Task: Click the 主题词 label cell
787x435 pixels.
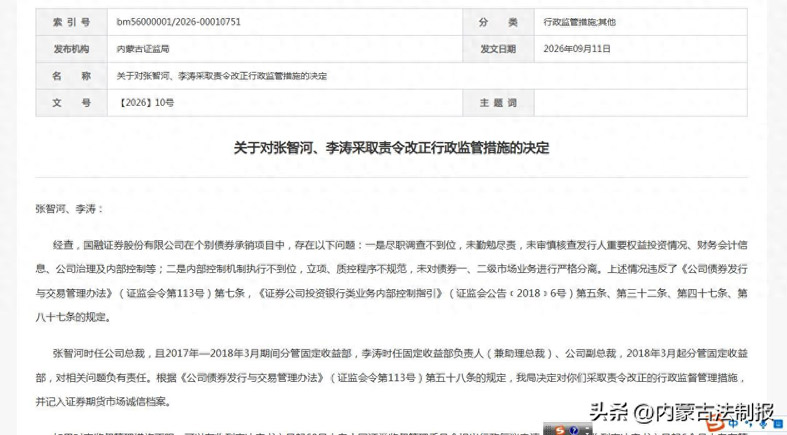Action: (498, 103)
